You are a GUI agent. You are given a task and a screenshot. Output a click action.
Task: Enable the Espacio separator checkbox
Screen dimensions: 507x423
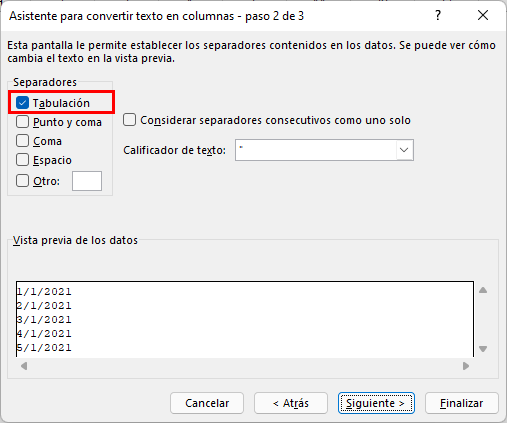(22, 160)
